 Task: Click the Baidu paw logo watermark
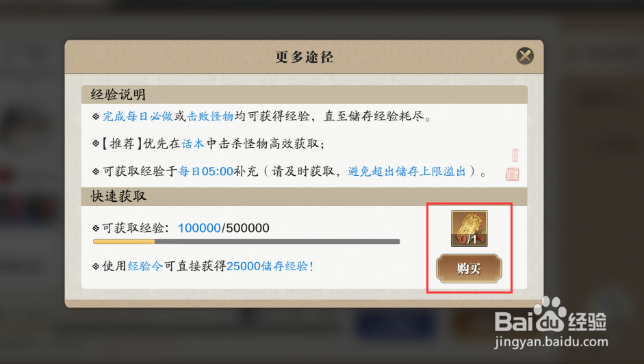(550, 314)
